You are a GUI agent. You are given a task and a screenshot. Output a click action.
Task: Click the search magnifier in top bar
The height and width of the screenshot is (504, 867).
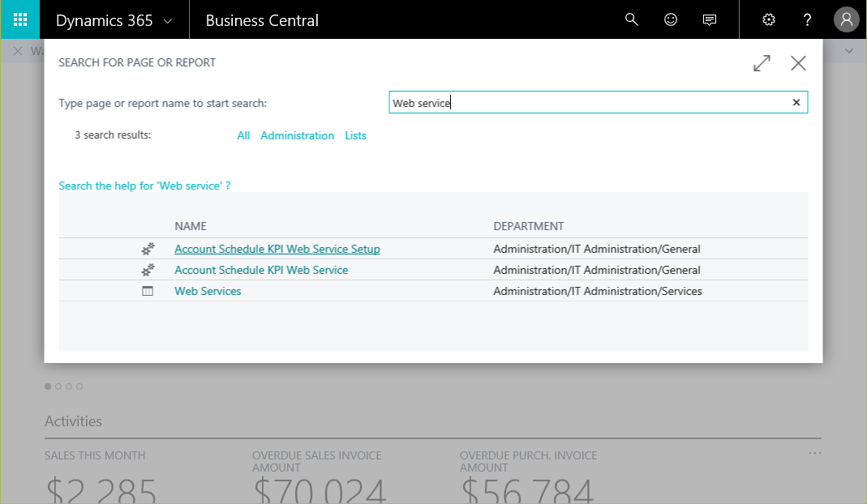[x=632, y=20]
